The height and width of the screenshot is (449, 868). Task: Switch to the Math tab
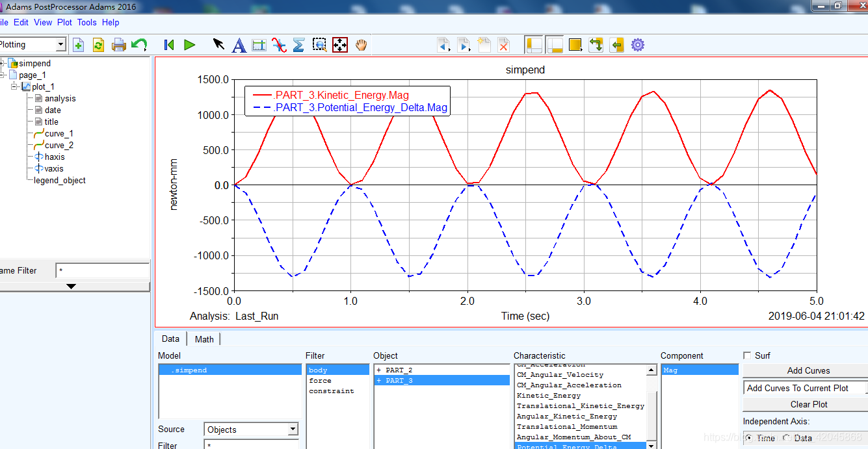click(204, 339)
